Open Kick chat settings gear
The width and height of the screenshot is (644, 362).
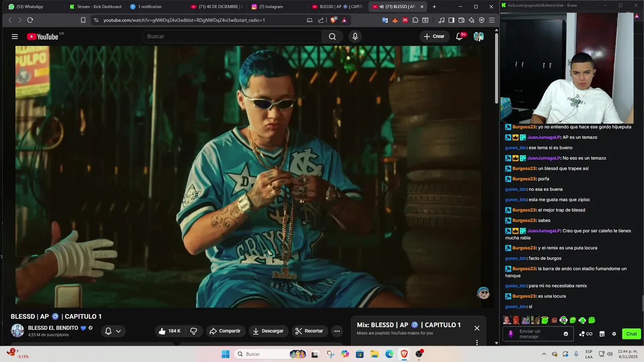coord(614,334)
